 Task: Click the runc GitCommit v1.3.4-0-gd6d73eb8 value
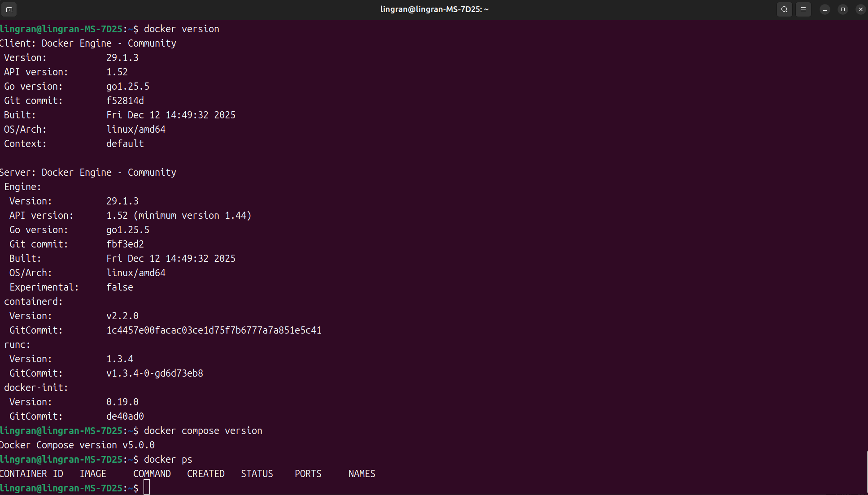tap(154, 373)
